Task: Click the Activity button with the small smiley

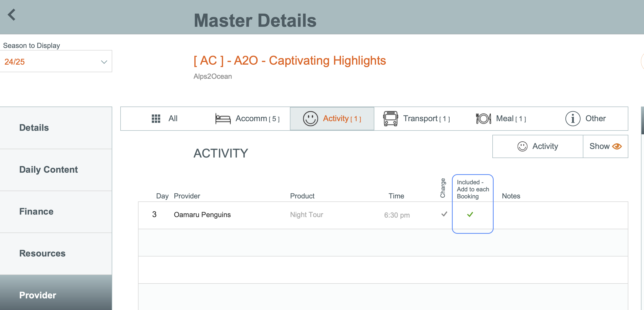Action: pos(538,146)
